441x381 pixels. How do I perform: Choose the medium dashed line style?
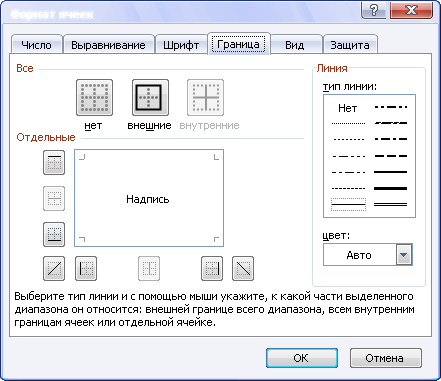click(391, 156)
